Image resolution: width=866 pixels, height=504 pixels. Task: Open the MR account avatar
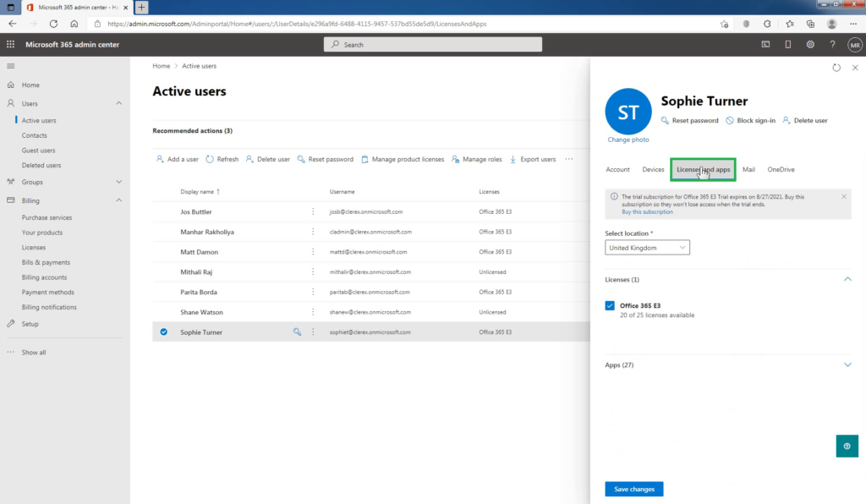tap(855, 46)
